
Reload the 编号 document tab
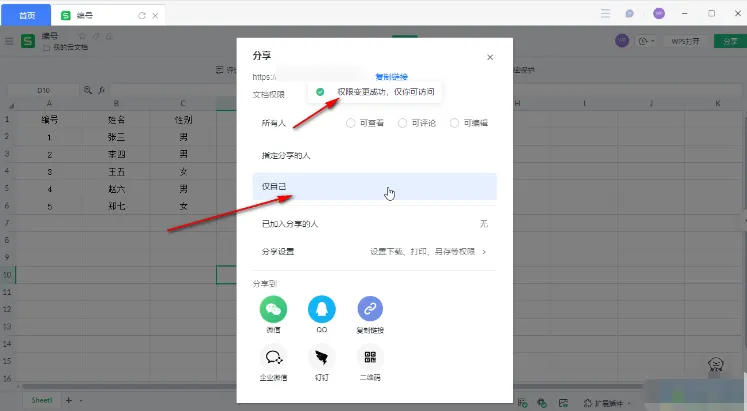(141, 15)
